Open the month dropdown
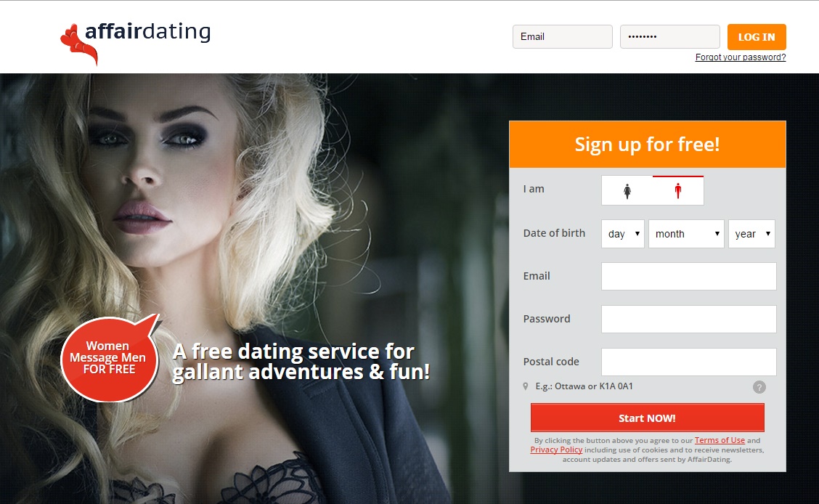The height and width of the screenshot is (504, 819). pos(686,233)
